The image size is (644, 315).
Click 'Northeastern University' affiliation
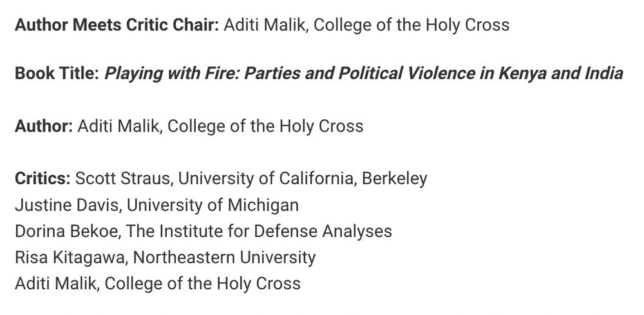point(225,258)
